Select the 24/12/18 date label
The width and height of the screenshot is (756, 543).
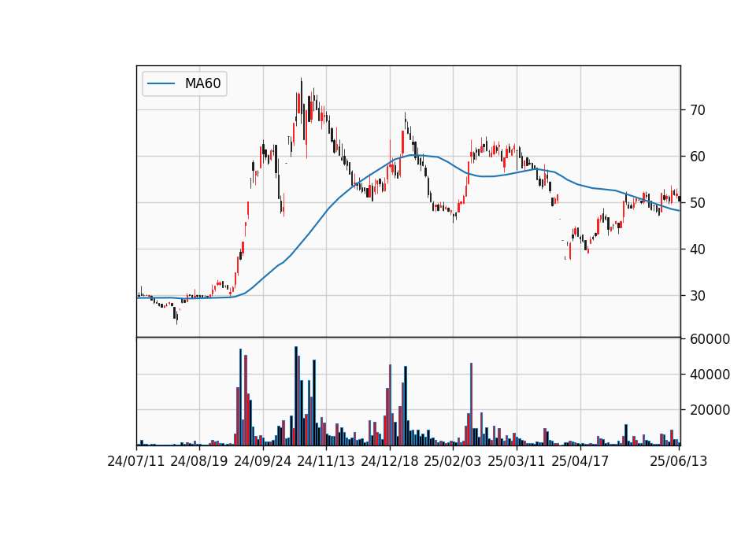coord(390,461)
